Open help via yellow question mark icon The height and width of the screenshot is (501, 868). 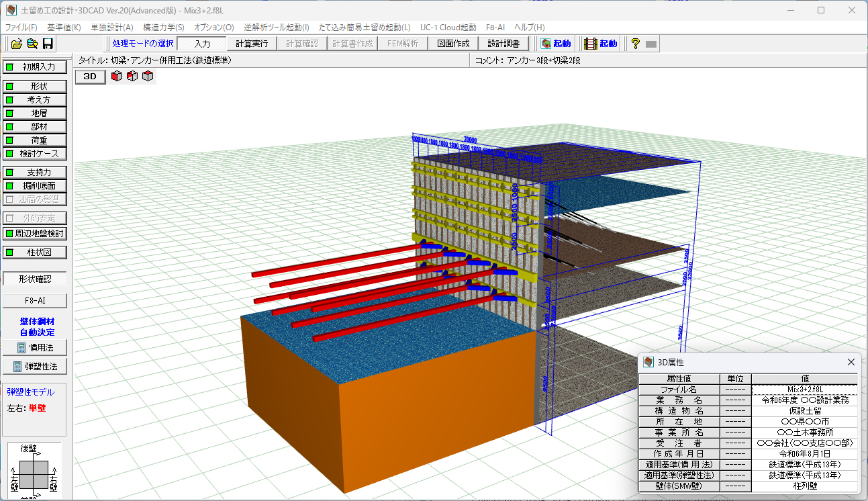(x=635, y=44)
